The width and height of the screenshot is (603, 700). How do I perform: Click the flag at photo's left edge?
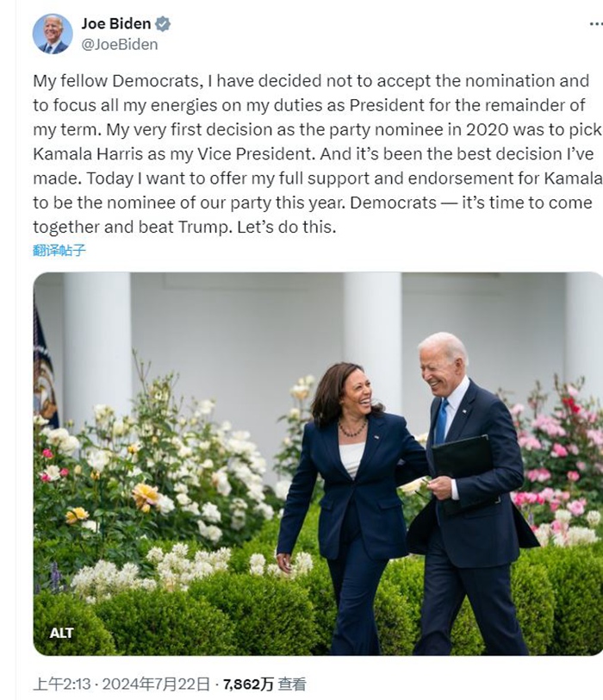(x=43, y=362)
